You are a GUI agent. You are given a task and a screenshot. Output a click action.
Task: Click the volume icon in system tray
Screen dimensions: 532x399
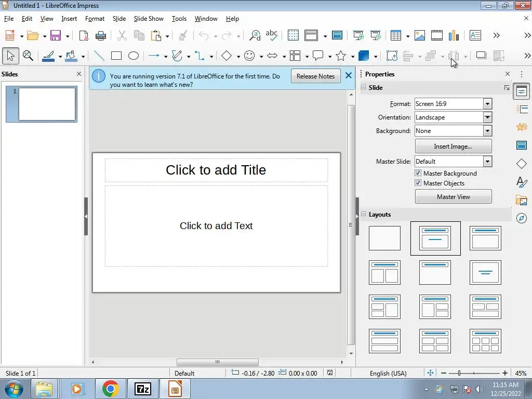pyautogui.click(x=480, y=389)
